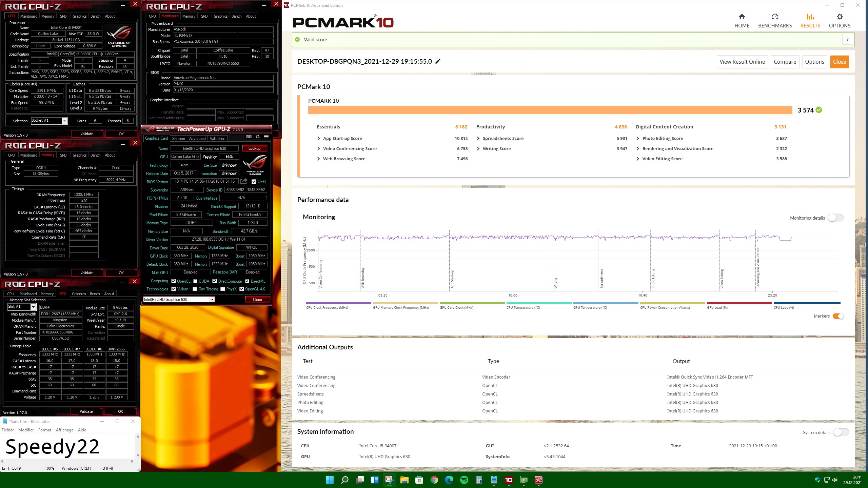Open Google Chrome in taskbar
The image size is (868, 488).
[434, 480]
